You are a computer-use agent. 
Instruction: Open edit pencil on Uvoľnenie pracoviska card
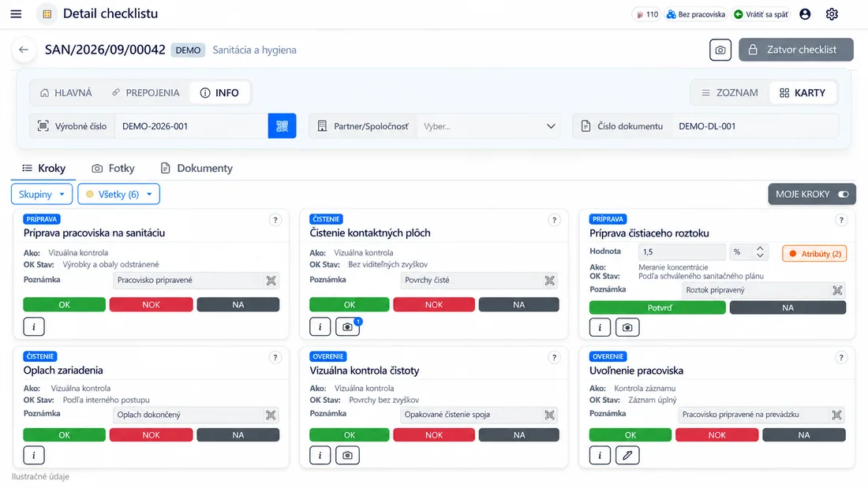pos(627,456)
